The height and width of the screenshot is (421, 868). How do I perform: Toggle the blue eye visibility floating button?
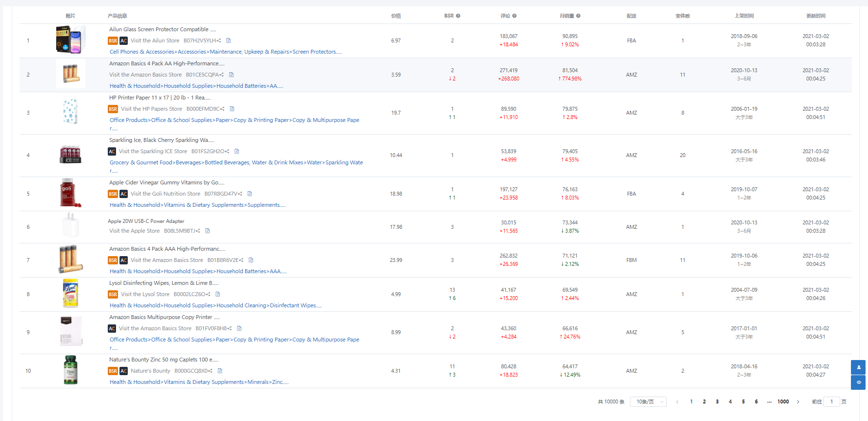pyautogui.click(x=858, y=382)
